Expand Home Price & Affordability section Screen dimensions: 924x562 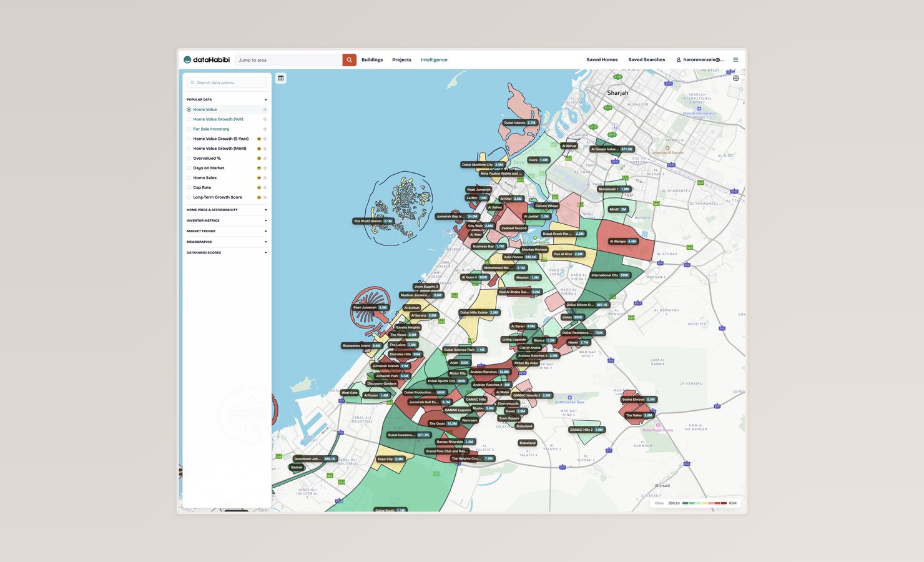pyautogui.click(x=227, y=210)
